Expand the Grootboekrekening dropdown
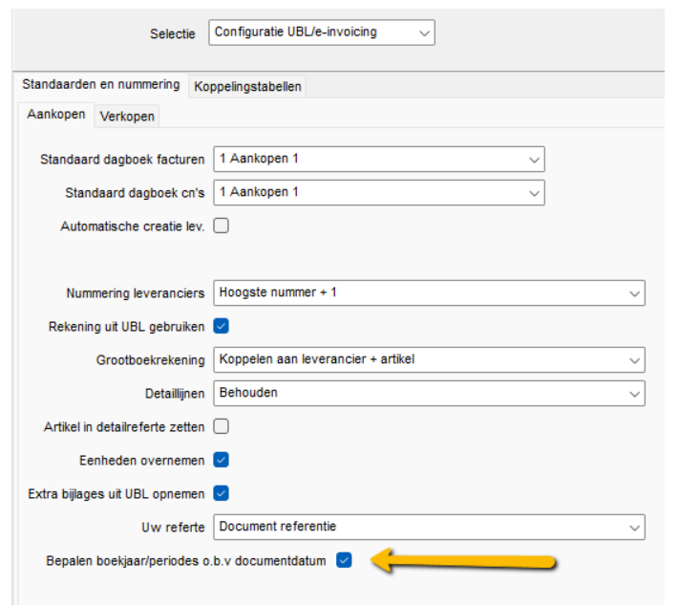The width and height of the screenshot is (700, 605). 429,359
